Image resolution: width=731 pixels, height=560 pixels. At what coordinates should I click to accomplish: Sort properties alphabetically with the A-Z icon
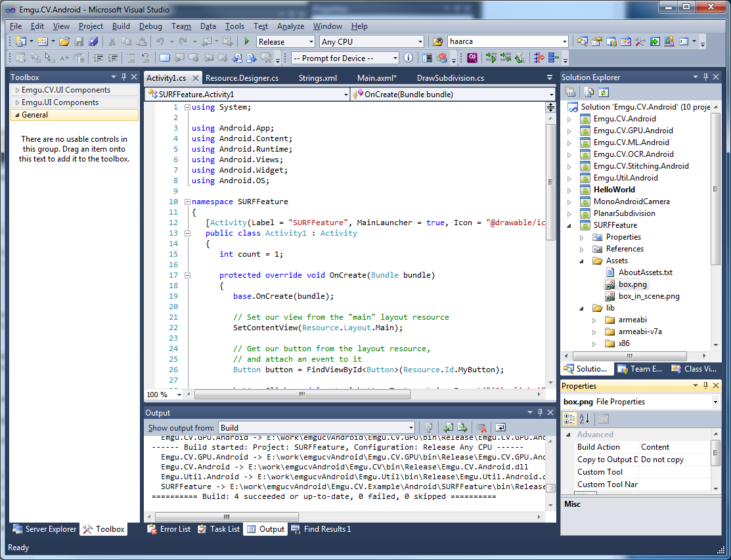point(584,419)
